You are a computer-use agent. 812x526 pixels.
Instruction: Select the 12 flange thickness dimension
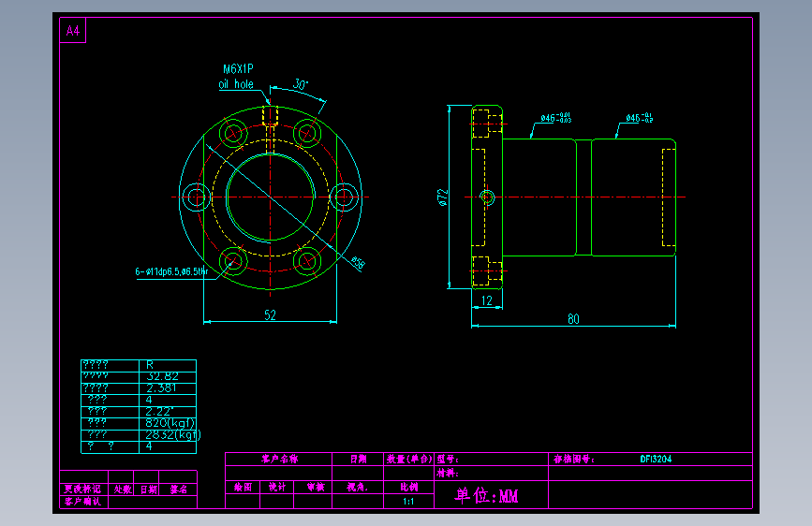487,300
